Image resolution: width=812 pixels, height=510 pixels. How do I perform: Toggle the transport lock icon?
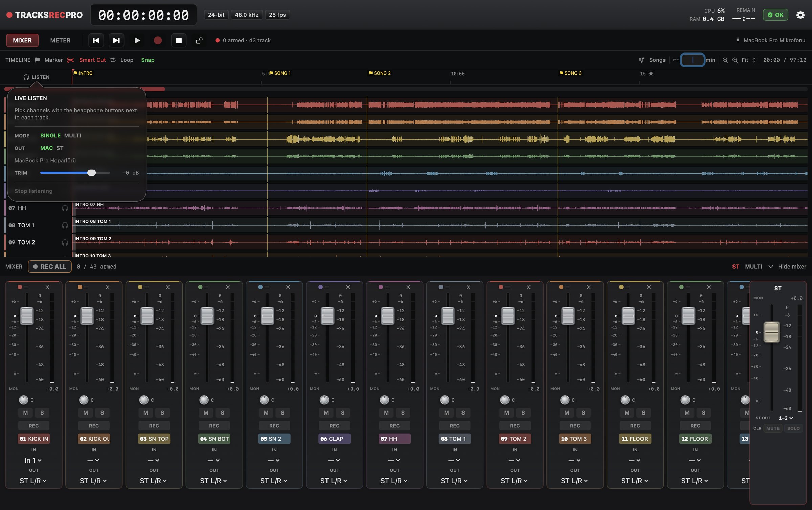pos(199,40)
